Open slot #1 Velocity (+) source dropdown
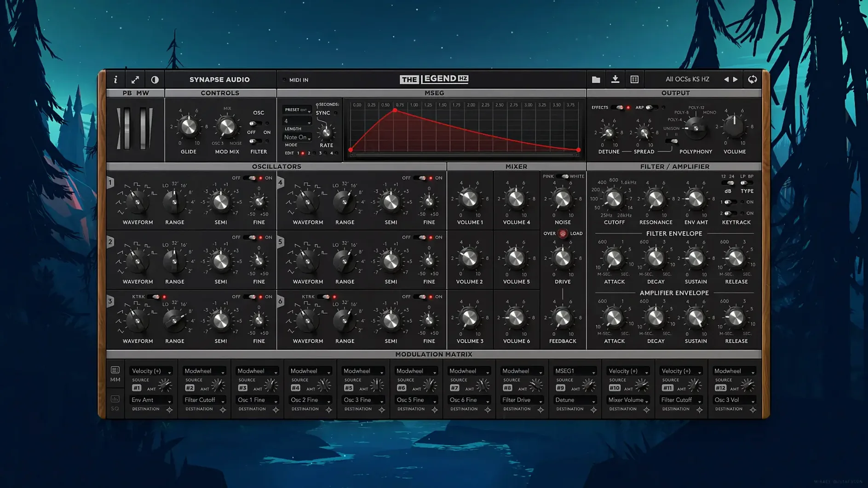This screenshot has height=488, width=868. pos(151,371)
